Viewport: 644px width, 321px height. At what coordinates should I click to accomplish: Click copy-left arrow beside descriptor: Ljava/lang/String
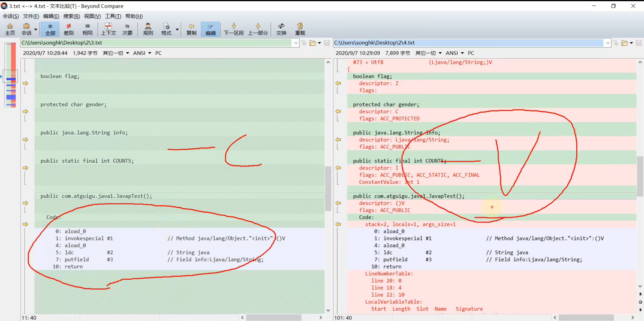click(338, 140)
